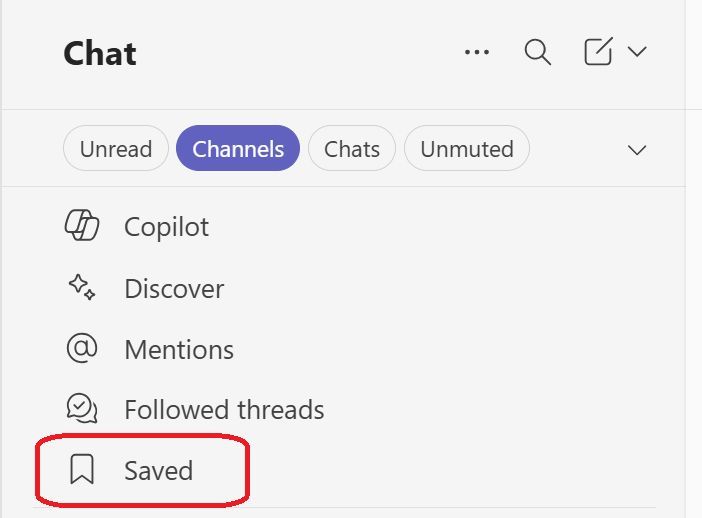Toggle the Unread filter chip
The width and height of the screenshot is (702, 518).
pos(116,148)
